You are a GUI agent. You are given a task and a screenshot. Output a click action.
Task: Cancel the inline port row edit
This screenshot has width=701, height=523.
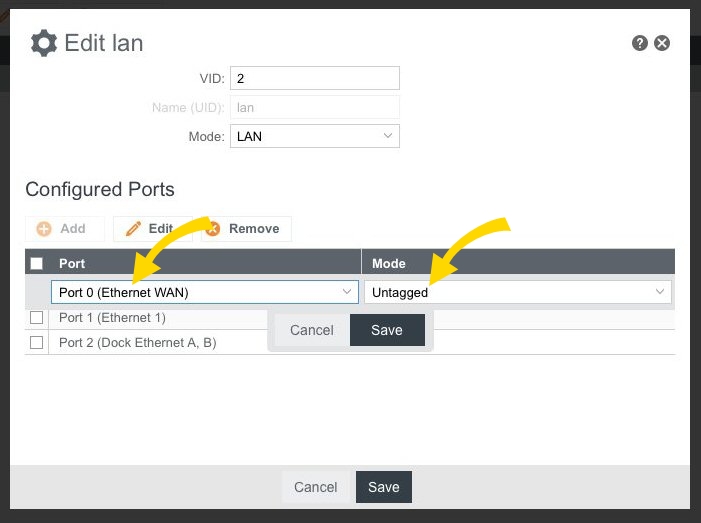[311, 330]
